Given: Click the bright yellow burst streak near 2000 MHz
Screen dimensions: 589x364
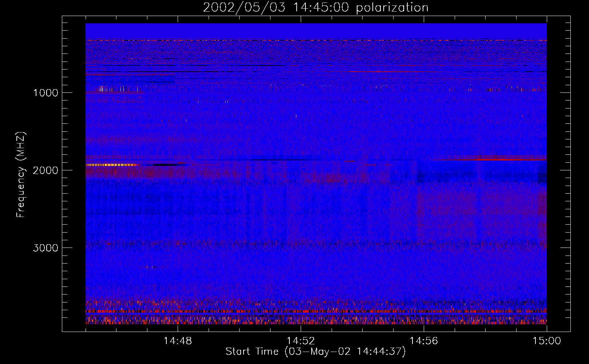Looking at the screenshot, I should [113, 165].
